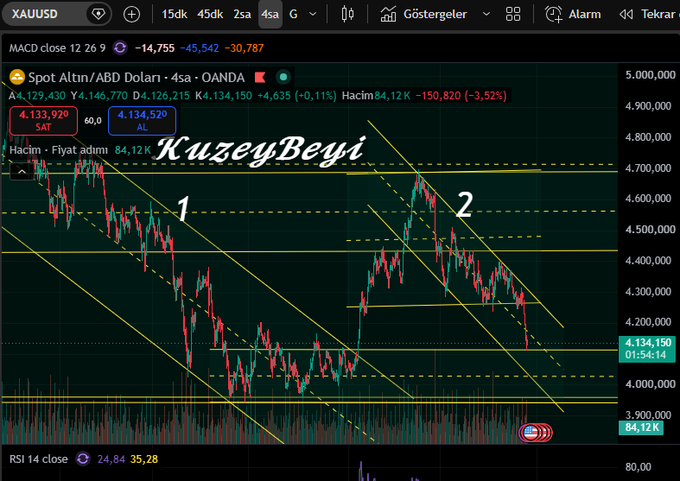The width and height of the screenshot is (680, 481).
Task: Open the candlestick chart type selector
Action: pyautogui.click(x=347, y=14)
